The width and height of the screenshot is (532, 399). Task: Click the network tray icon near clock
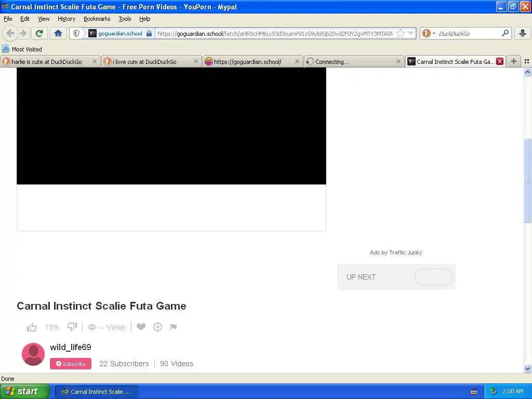(493, 392)
